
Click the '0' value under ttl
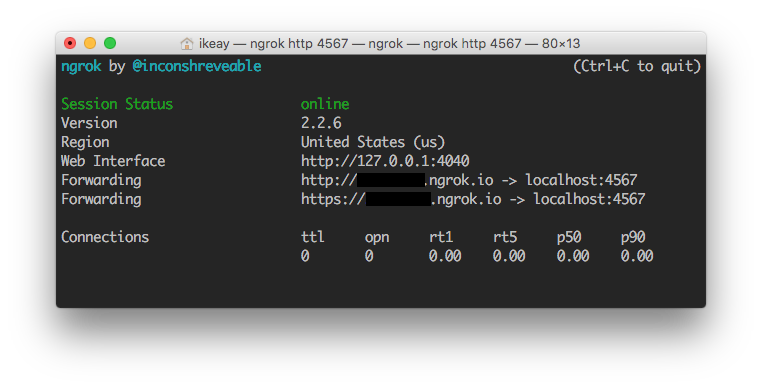[305, 256]
